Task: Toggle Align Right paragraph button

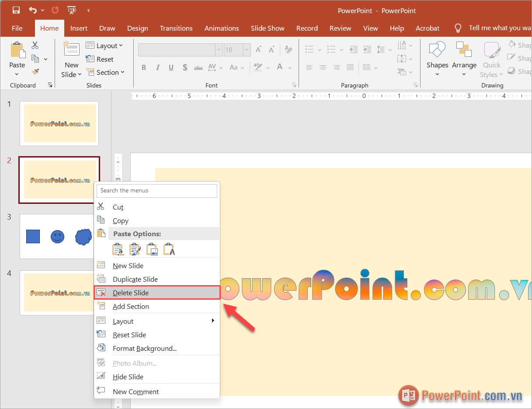Action: (x=337, y=67)
